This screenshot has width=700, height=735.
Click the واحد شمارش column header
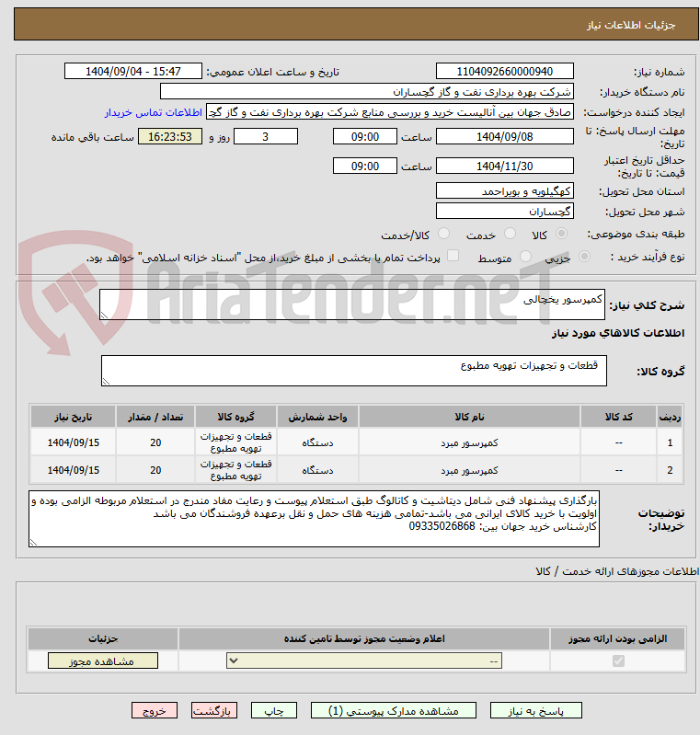coord(317,417)
